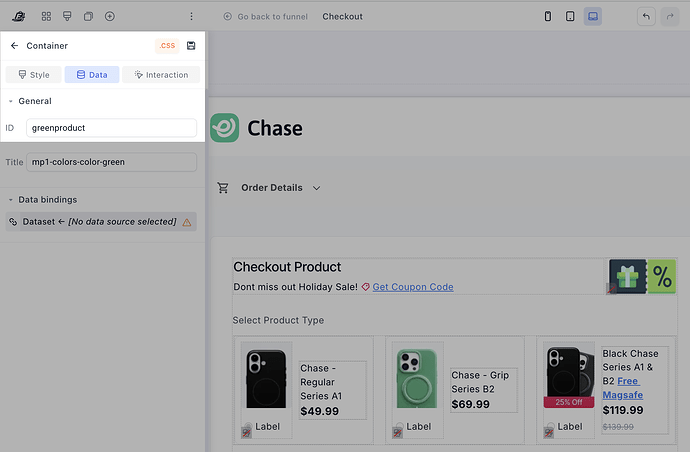
Task: Click the save disk icon
Action: point(191,46)
